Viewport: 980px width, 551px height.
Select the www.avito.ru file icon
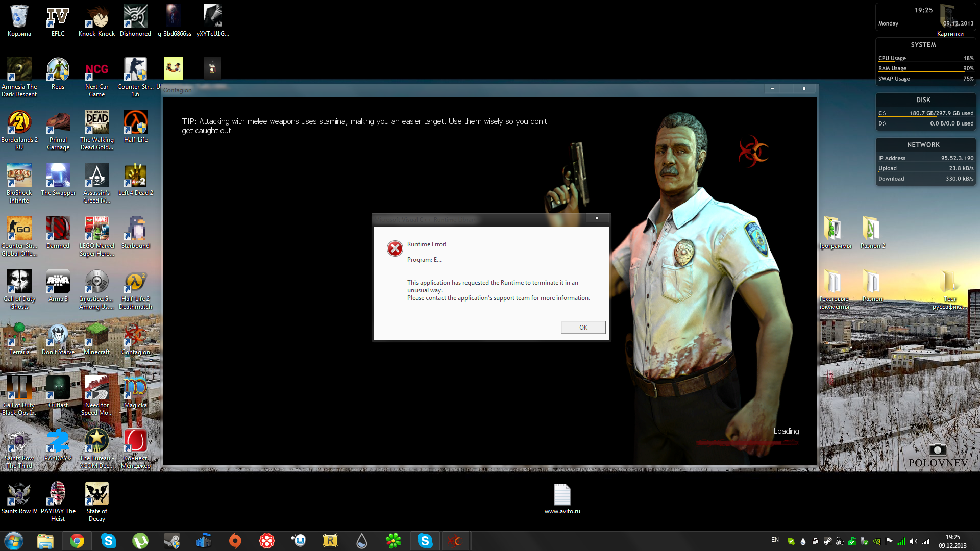[562, 498]
